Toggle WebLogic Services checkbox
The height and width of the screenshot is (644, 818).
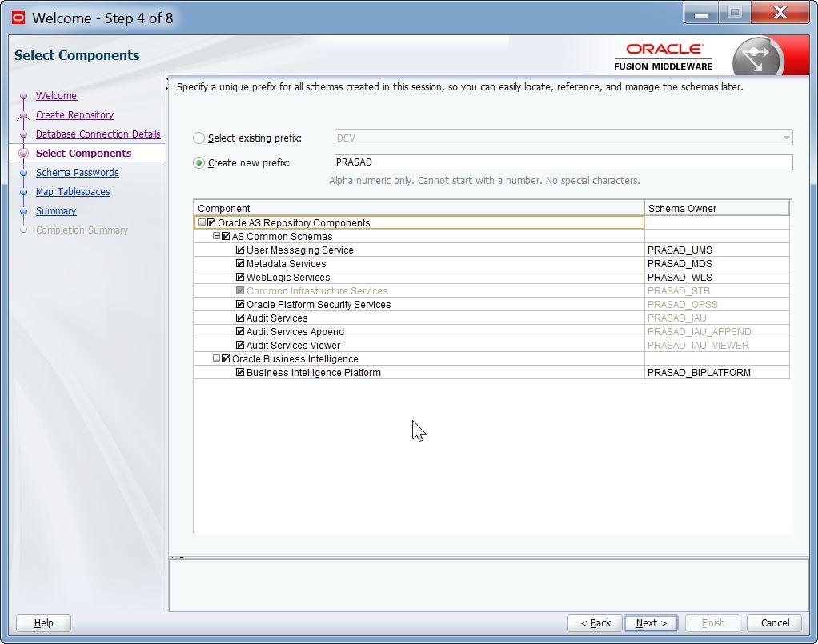pyautogui.click(x=240, y=277)
